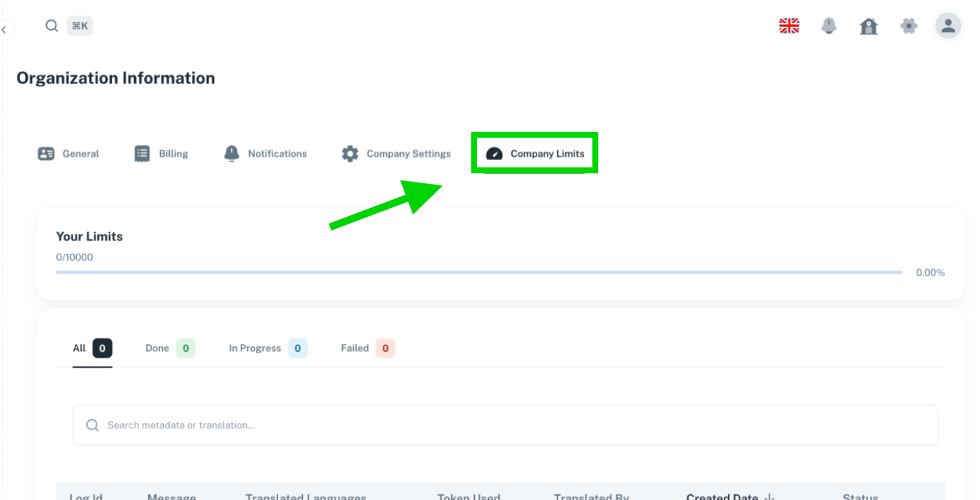Click the All count badge
980x500 pixels.
click(x=102, y=348)
